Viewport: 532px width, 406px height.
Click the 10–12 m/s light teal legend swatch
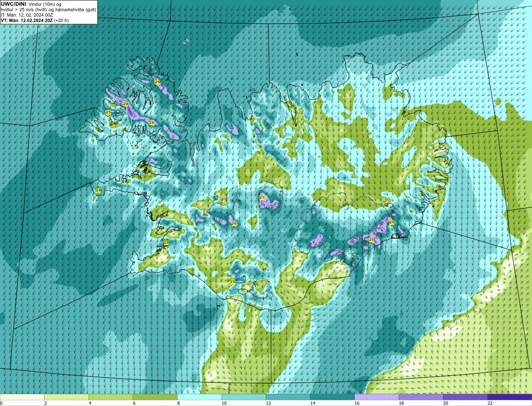point(244,397)
